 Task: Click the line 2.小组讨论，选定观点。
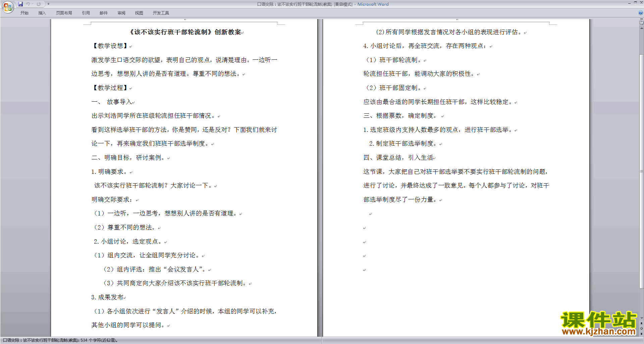[x=129, y=242]
